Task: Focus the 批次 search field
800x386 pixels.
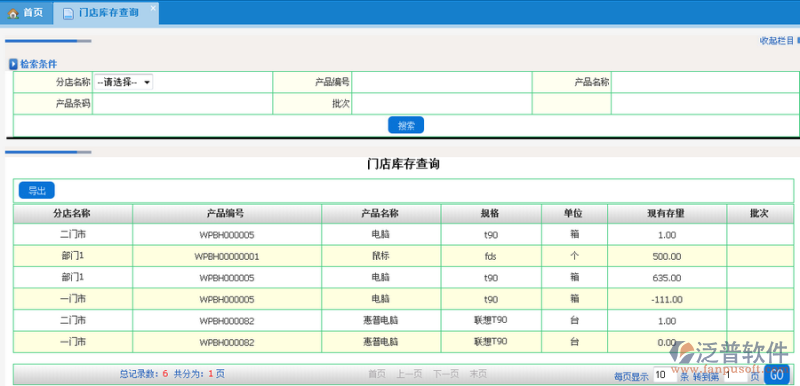Action: (x=442, y=104)
